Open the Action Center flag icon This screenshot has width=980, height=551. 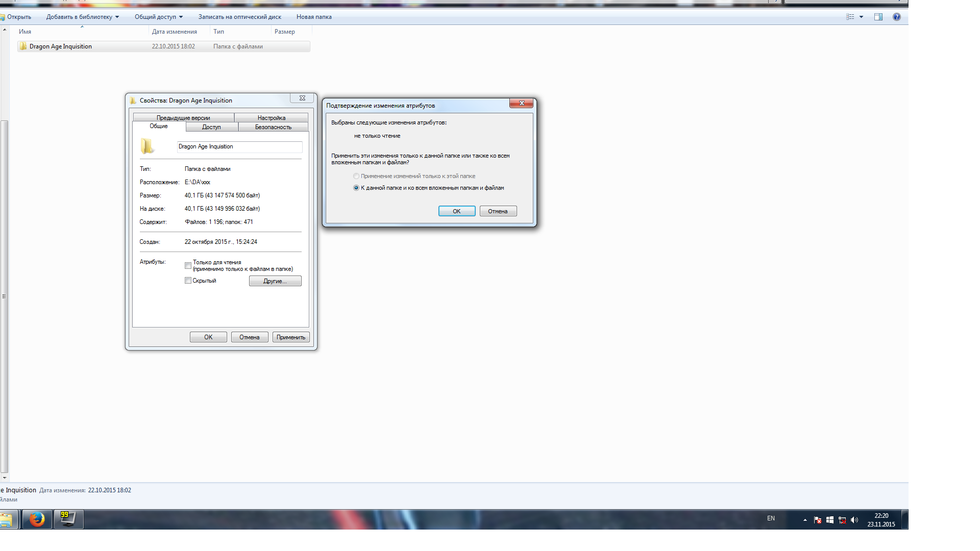pyautogui.click(x=818, y=520)
